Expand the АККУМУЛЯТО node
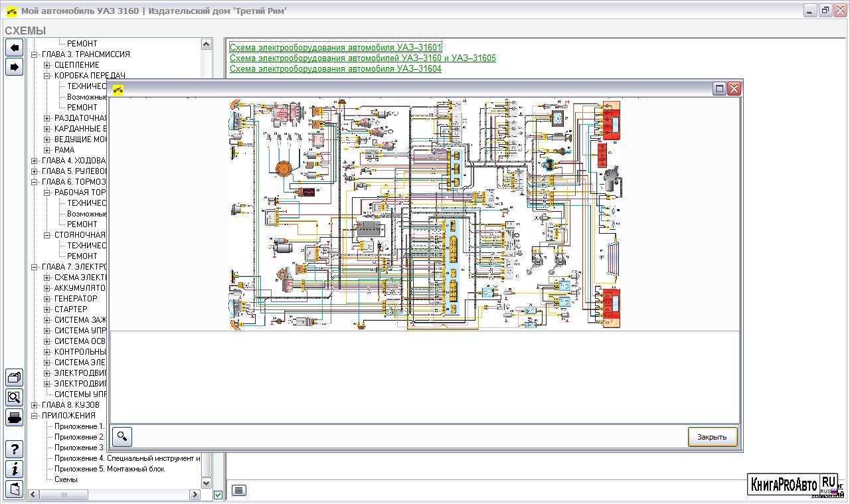850x504 pixels. tap(47, 288)
